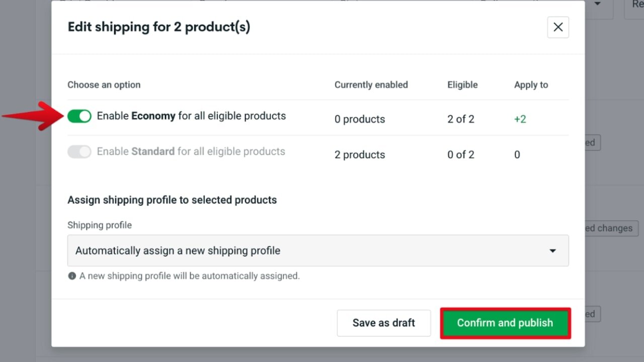Toggle the disabled Enable Standard switch
Screen dimensions: 644x362
click(x=79, y=152)
